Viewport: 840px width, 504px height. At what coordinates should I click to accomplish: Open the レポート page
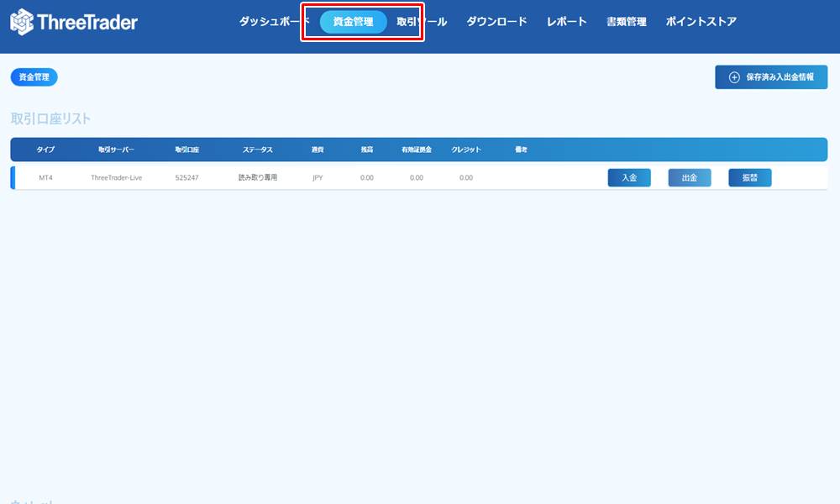[564, 22]
